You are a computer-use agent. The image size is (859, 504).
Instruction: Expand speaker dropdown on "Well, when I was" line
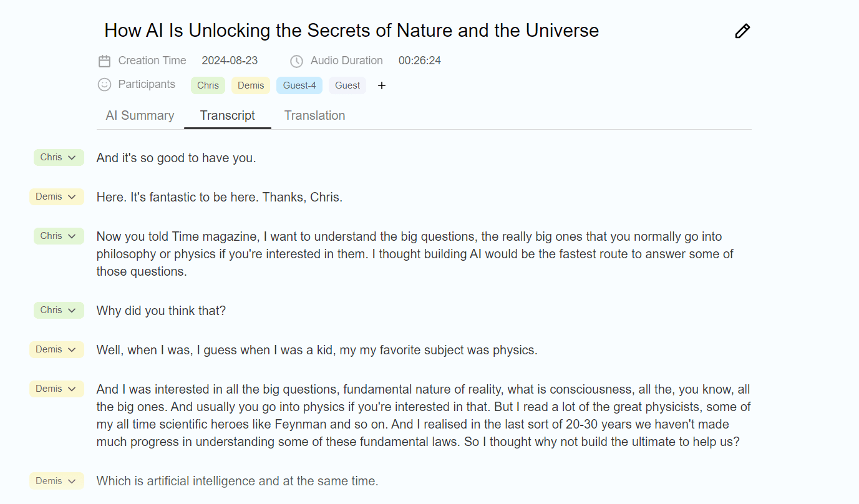tap(57, 350)
